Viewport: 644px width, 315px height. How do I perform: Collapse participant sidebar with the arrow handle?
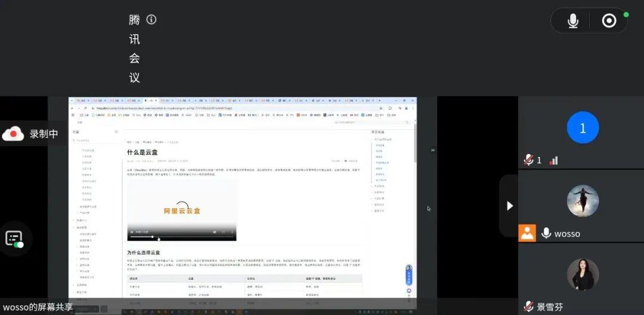click(x=509, y=206)
